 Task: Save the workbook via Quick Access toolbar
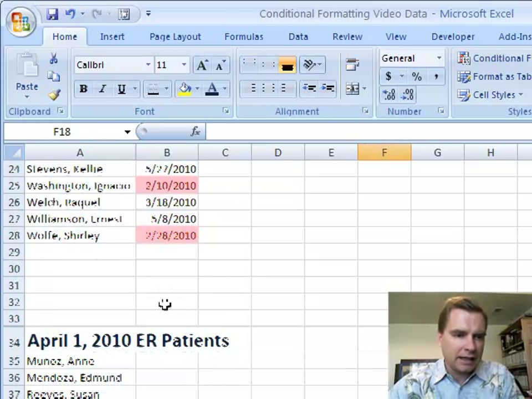pyautogui.click(x=52, y=14)
